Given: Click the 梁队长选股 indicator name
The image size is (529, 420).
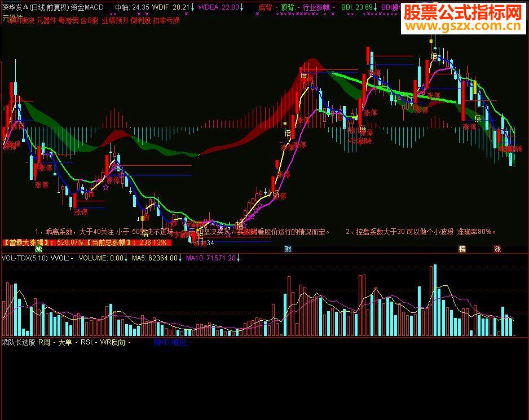Looking at the screenshot, I should point(19,342).
